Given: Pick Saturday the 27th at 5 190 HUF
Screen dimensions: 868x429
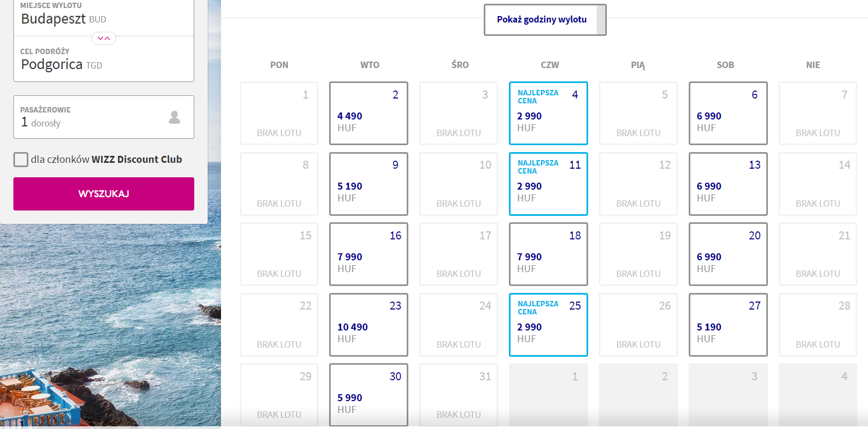Looking at the screenshot, I should 728,325.
